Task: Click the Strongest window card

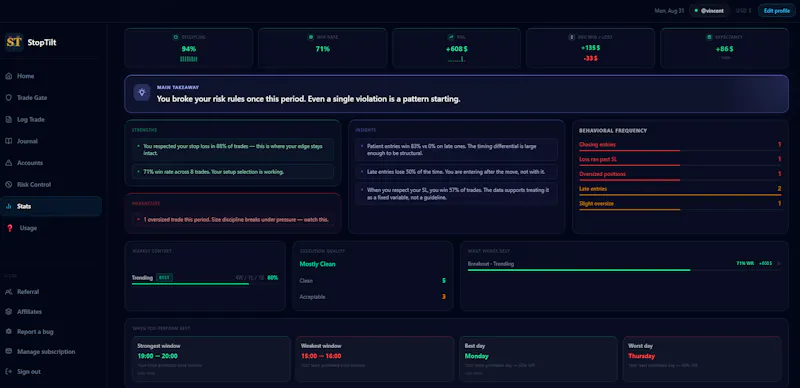Action: pos(211,359)
